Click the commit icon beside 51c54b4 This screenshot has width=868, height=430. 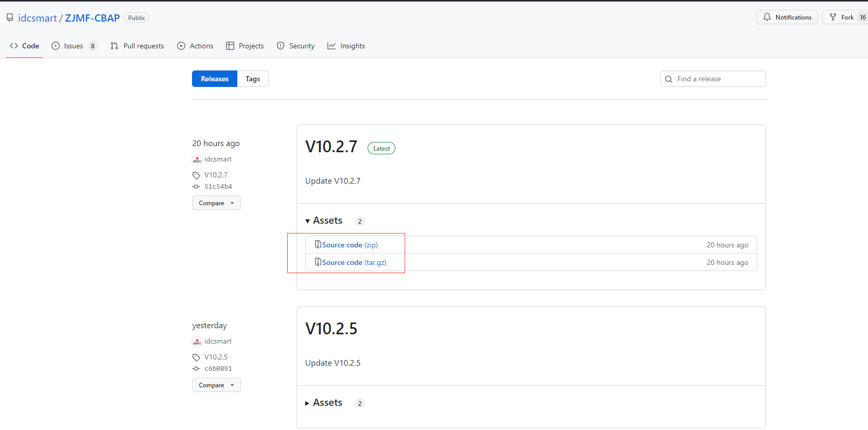click(x=196, y=187)
